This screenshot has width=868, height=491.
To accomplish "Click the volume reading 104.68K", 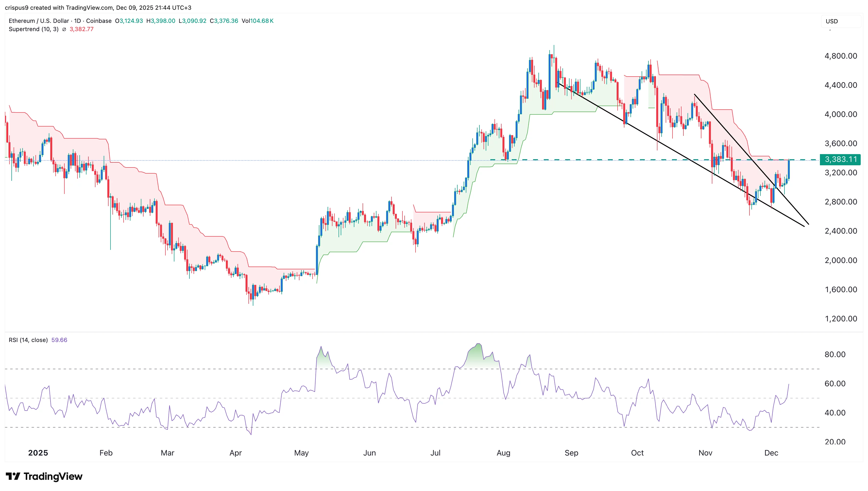I will pyautogui.click(x=262, y=21).
